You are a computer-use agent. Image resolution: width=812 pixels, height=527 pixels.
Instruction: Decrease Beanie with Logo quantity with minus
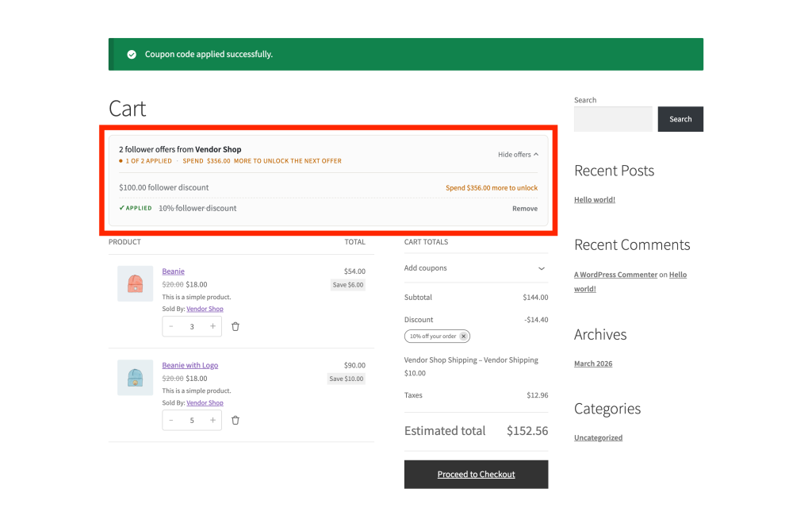click(x=171, y=421)
